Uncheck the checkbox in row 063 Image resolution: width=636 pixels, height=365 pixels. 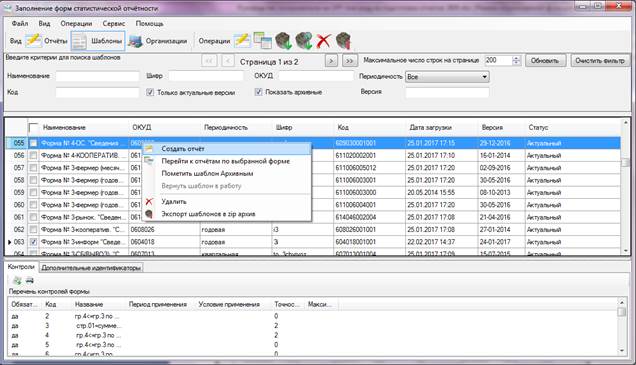(x=33, y=242)
